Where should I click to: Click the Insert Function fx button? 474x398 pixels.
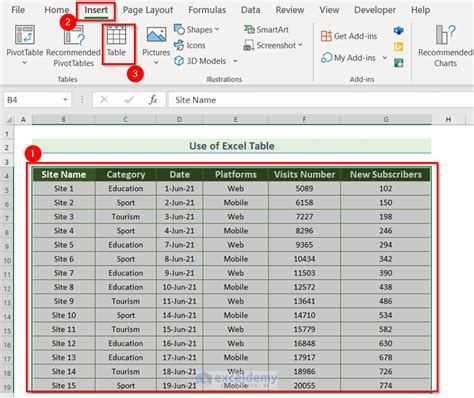(153, 100)
